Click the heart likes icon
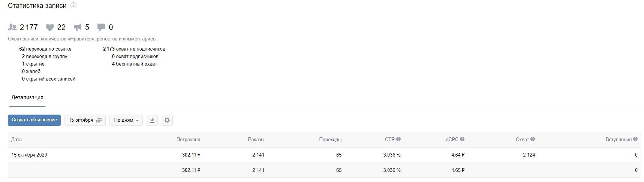Screen dimensions: 644x182 tap(50, 27)
